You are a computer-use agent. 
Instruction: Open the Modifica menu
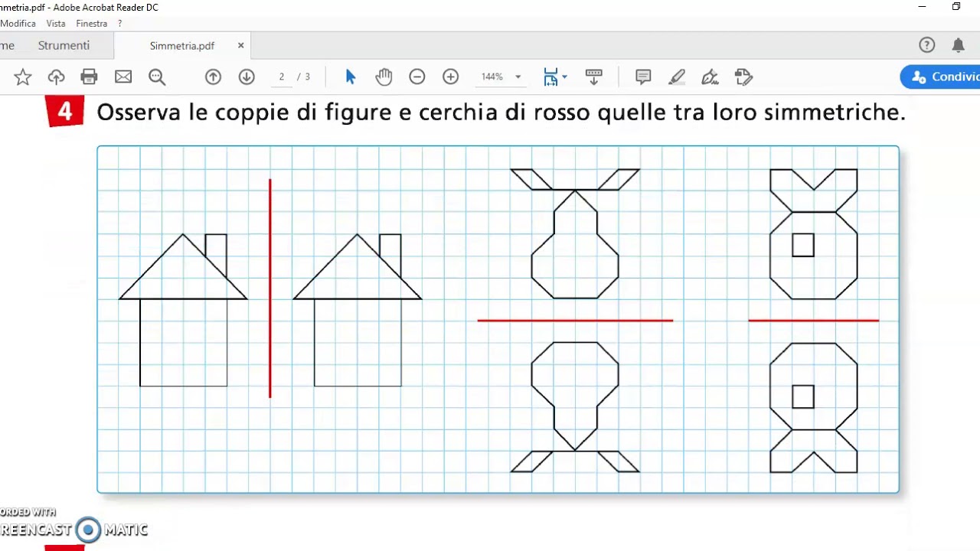(18, 24)
